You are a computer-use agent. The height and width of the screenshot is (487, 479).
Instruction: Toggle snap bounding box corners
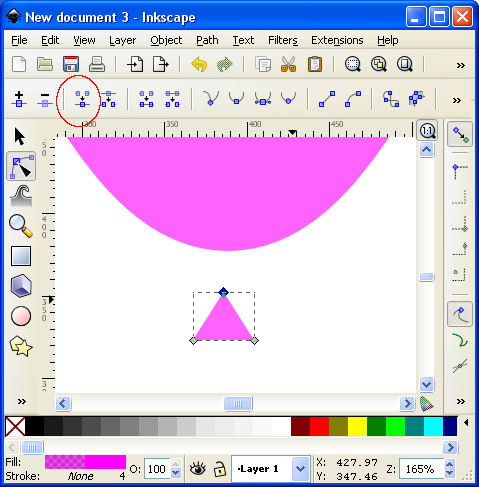click(x=460, y=171)
